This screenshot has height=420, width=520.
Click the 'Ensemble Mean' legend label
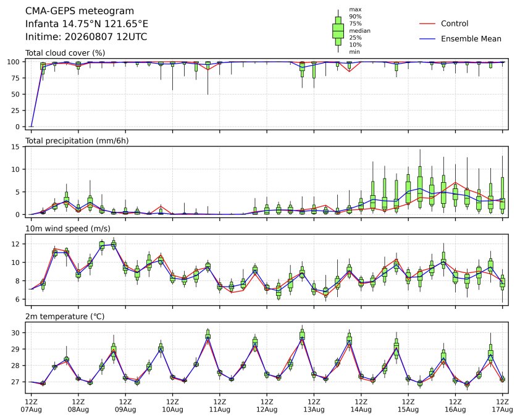coord(471,39)
